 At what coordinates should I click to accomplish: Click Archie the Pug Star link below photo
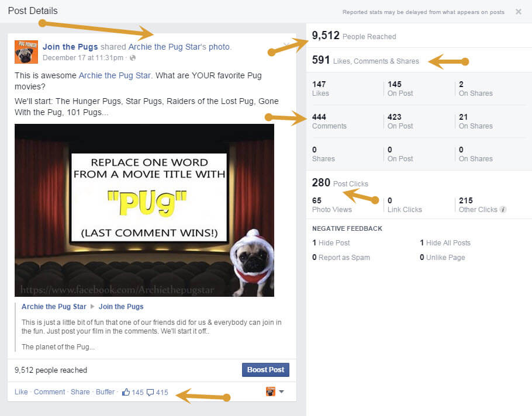54,307
